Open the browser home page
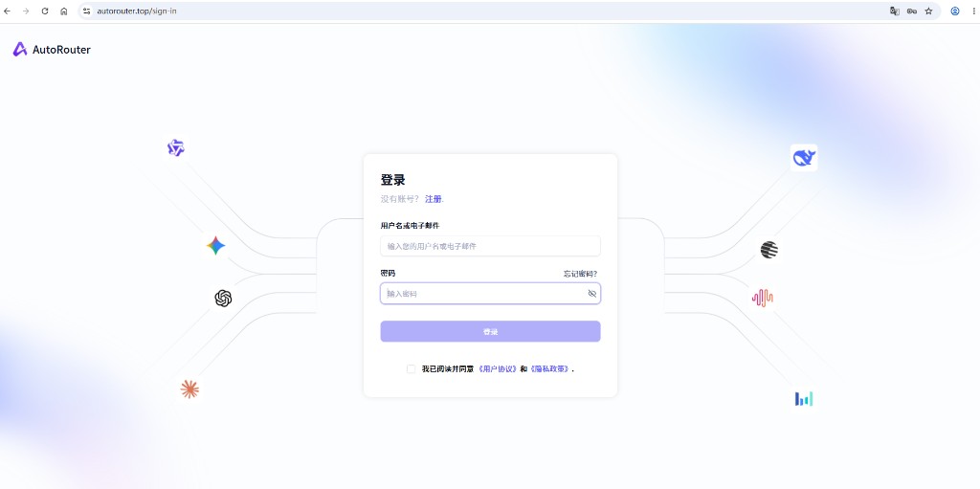This screenshot has height=489, width=980. pyautogui.click(x=64, y=11)
